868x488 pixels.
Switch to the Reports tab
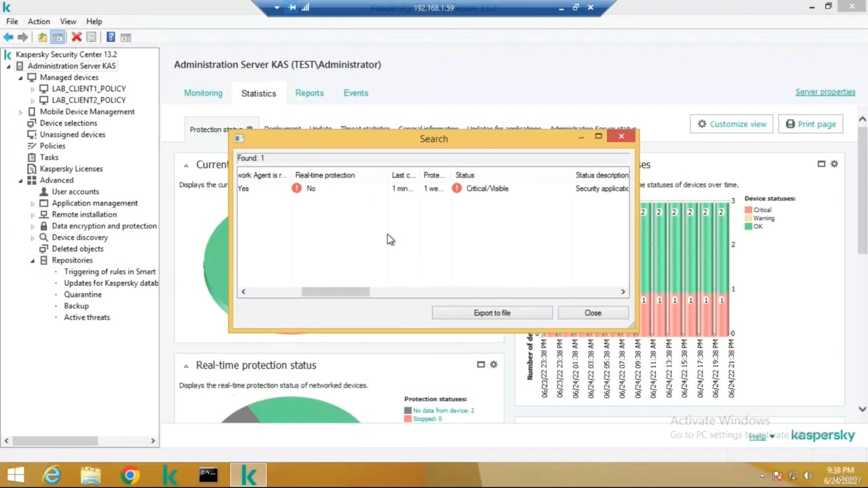tap(309, 93)
